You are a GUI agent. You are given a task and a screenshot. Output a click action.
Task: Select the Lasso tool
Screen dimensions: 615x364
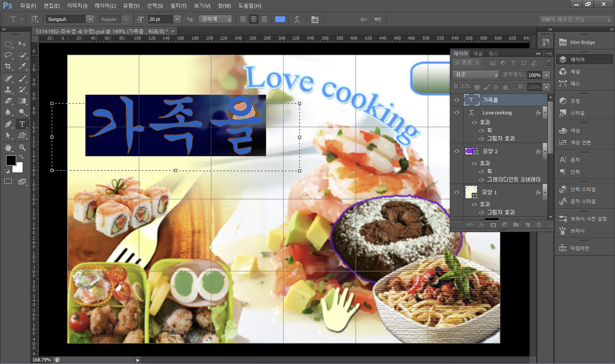pyautogui.click(x=8, y=55)
